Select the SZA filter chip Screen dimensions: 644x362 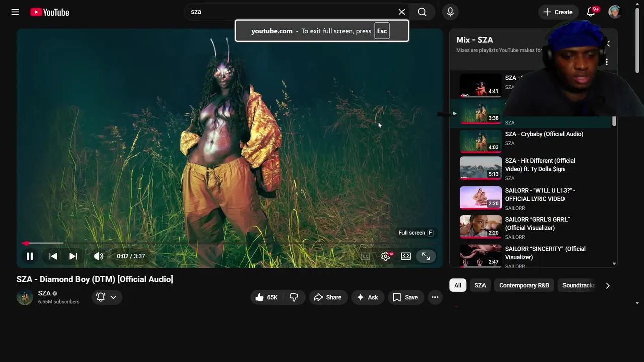pyautogui.click(x=480, y=285)
